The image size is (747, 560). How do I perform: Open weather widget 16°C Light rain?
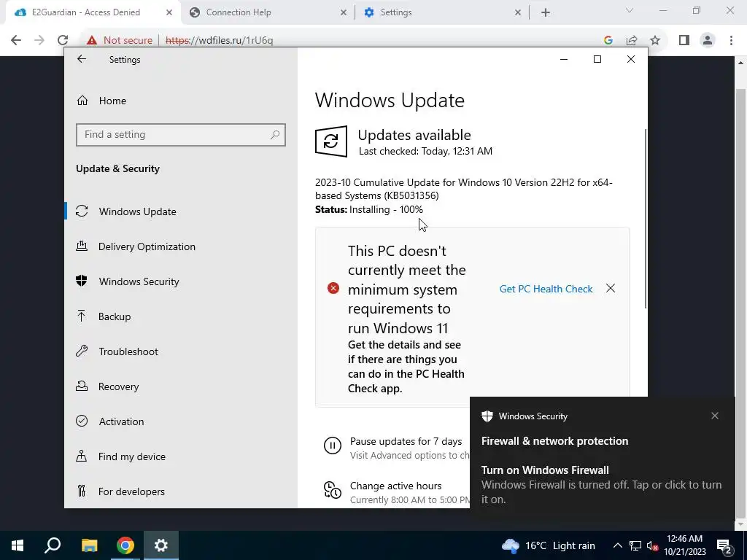click(x=549, y=545)
